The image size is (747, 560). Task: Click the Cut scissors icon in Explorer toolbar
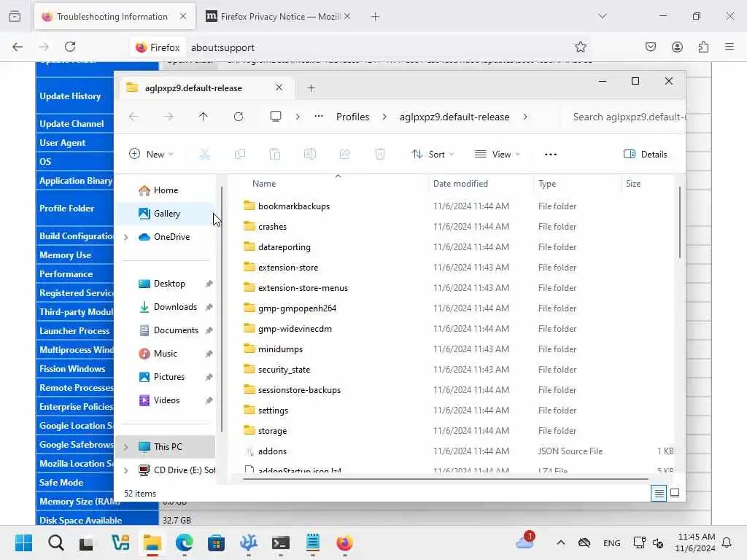[204, 155]
